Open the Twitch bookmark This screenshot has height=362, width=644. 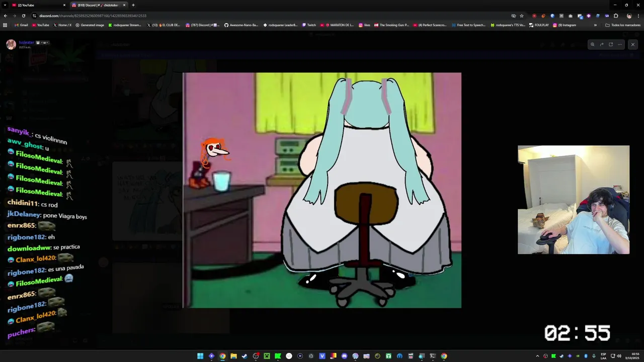pos(309,25)
